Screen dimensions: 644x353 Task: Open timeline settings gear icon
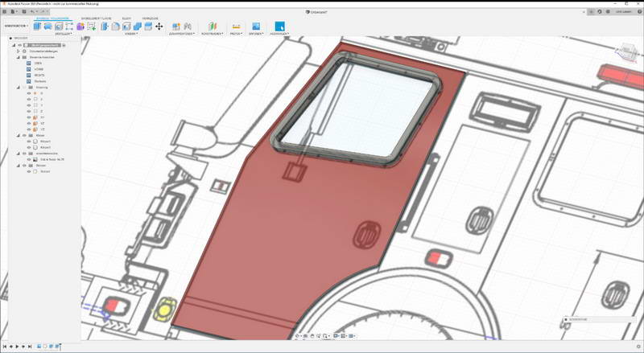pos(638,347)
